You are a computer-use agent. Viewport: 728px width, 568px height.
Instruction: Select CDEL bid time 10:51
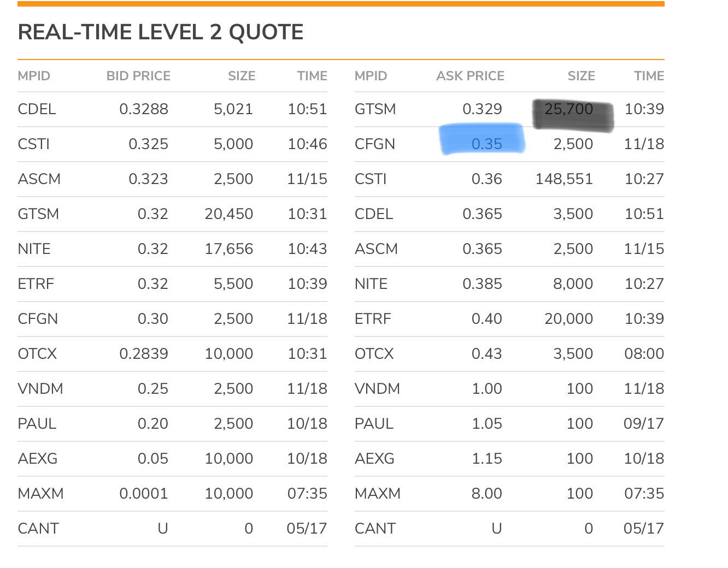(x=307, y=109)
